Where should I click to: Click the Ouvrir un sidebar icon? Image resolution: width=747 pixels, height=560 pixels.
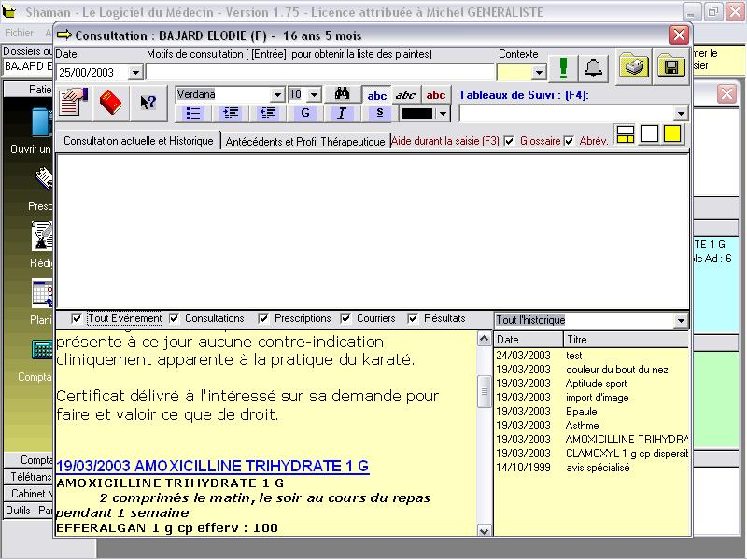point(42,122)
